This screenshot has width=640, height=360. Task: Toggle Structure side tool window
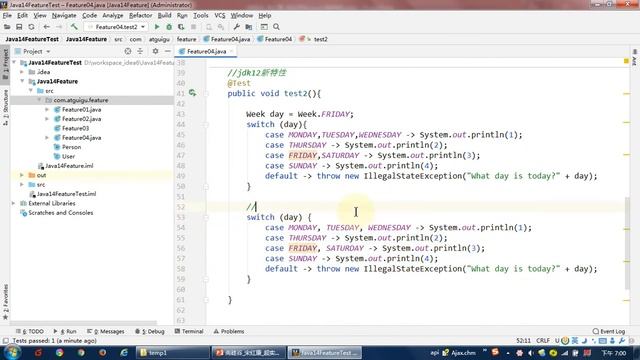coord(5,107)
